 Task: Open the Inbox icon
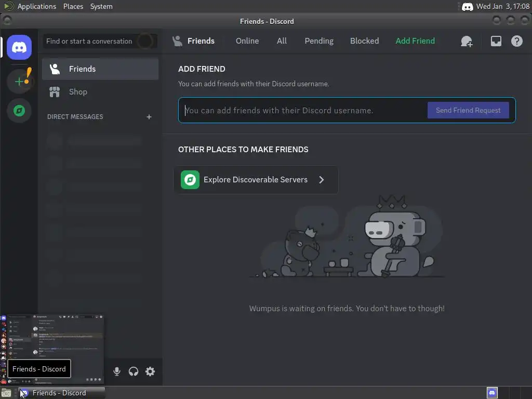pyautogui.click(x=496, y=41)
